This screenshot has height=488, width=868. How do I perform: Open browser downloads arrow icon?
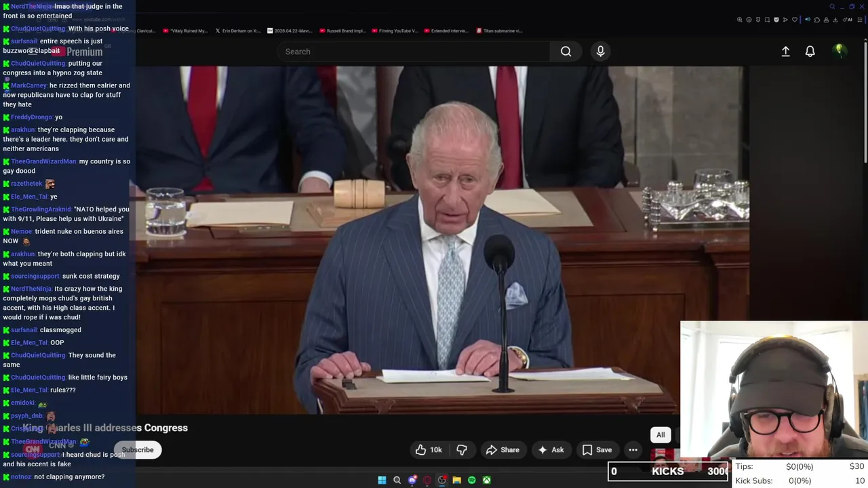pyautogui.click(x=835, y=20)
